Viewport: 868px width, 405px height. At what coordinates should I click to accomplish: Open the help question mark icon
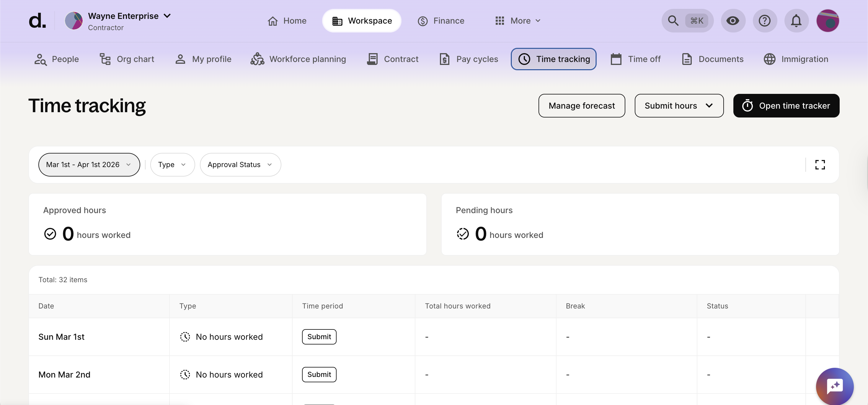coord(764,21)
